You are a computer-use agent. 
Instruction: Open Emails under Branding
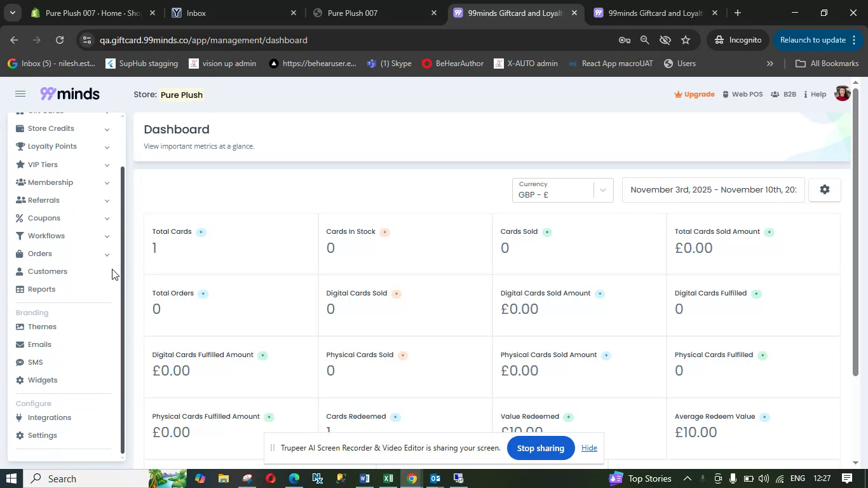click(39, 344)
